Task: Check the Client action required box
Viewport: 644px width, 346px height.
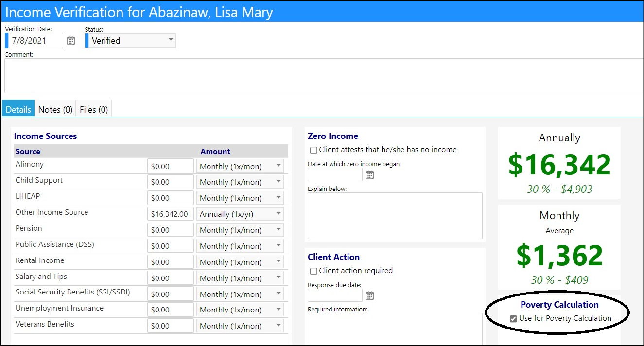Action: tap(313, 271)
